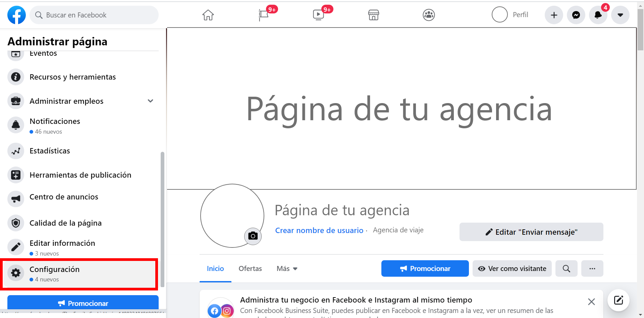Image resolution: width=644 pixels, height=318 pixels.
Task: Open the Marketplace storefront icon
Action: point(374,15)
